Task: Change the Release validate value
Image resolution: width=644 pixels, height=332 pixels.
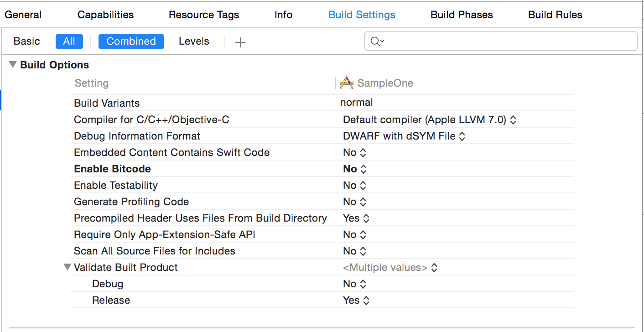Action: pos(356,301)
